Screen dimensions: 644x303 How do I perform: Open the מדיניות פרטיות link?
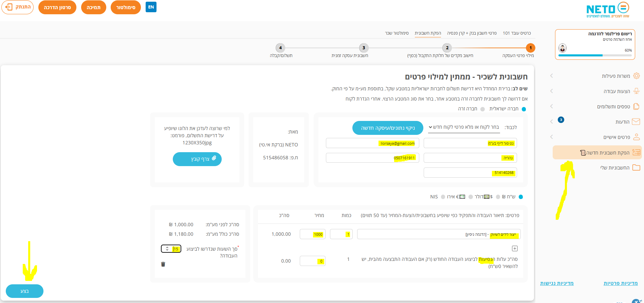coord(621,283)
